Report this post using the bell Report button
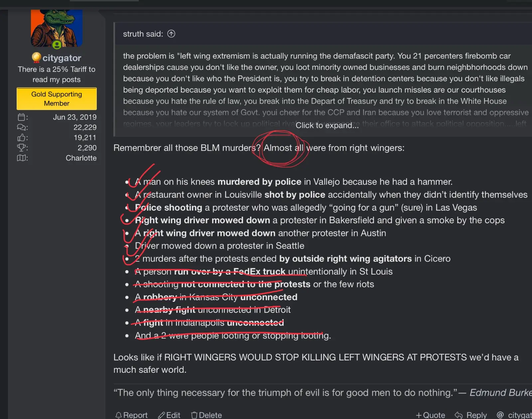Viewport: 532px width, 419px height. coord(131,415)
